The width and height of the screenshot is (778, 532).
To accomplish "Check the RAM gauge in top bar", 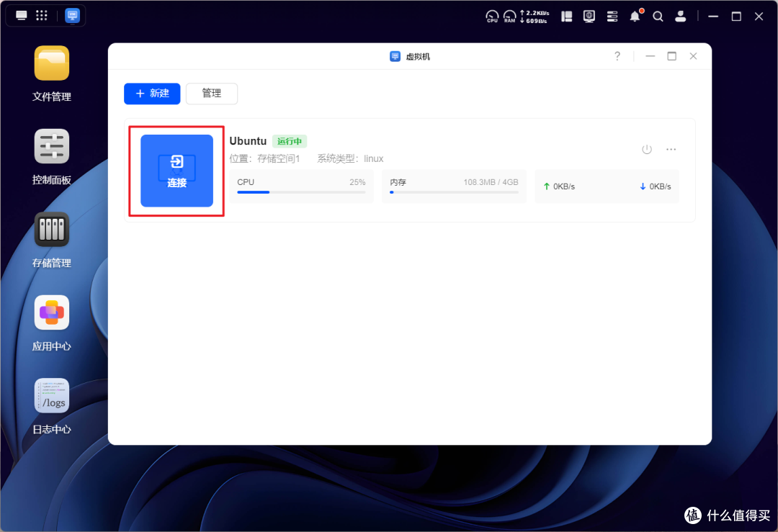I will click(x=509, y=17).
